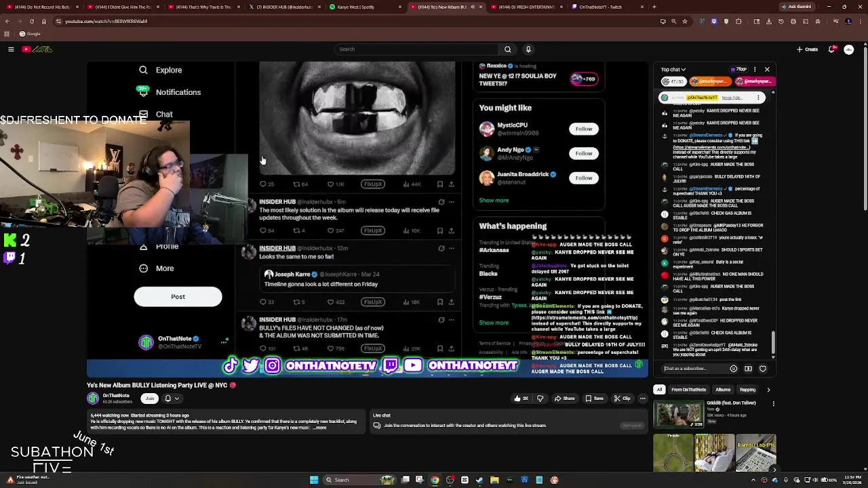The width and height of the screenshot is (868, 488).
Task: Open YouTube notifications bell
Action: [x=832, y=49]
